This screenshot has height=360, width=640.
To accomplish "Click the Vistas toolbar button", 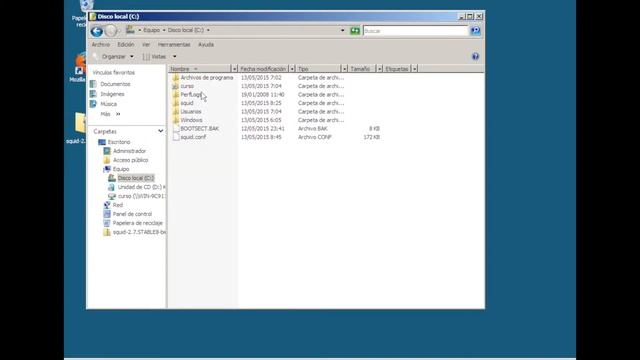I will (x=154, y=56).
